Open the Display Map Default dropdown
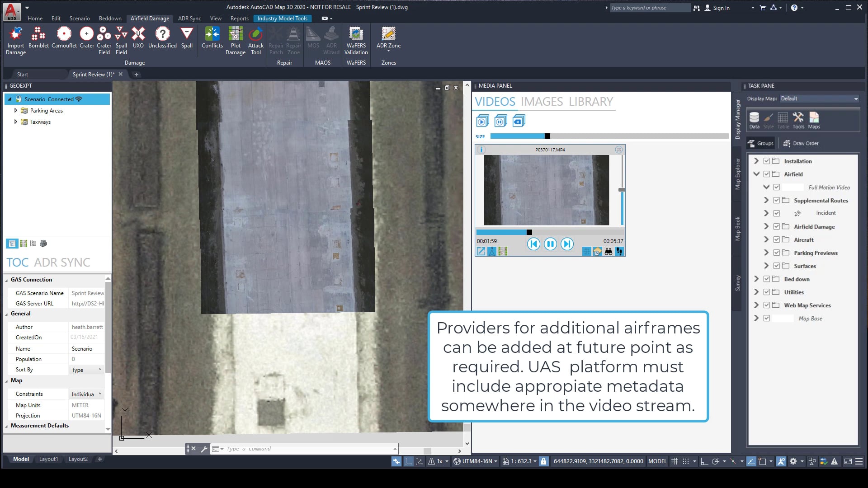This screenshot has height=488, width=868. [856, 99]
